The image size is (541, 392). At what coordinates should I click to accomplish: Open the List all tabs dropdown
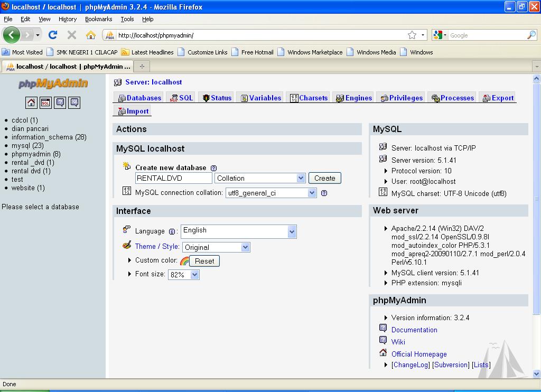(537, 66)
